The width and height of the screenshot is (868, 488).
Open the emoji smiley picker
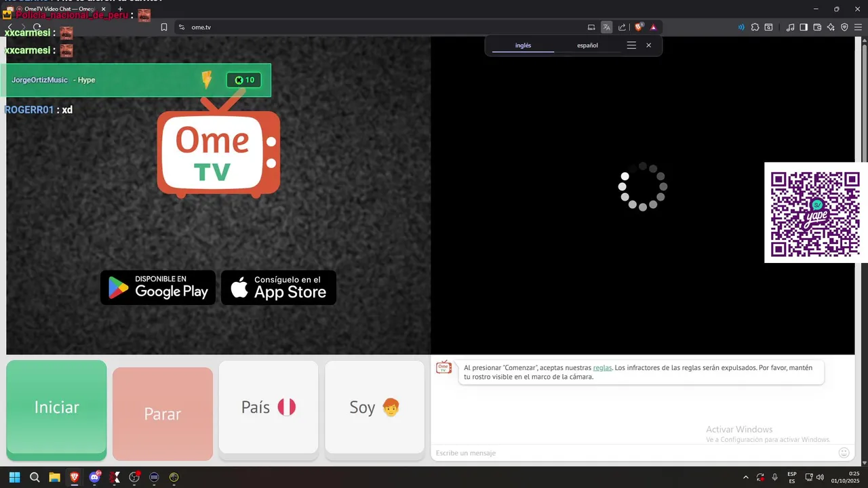click(x=844, y=453)
